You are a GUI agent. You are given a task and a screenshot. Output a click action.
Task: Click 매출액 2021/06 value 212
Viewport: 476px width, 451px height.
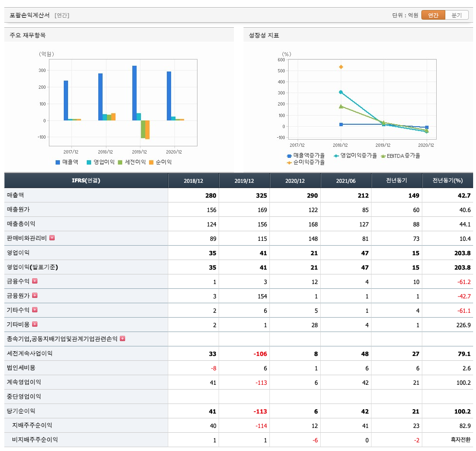click(363, 195)
